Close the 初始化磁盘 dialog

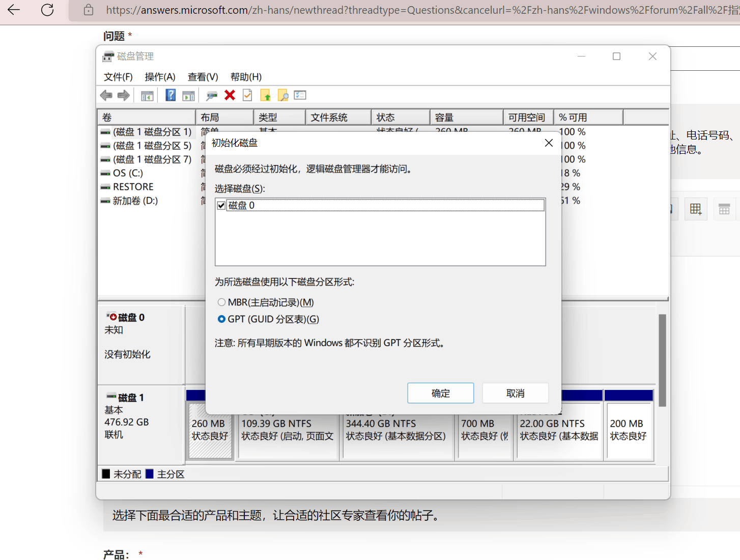click(x=549, y=143)
